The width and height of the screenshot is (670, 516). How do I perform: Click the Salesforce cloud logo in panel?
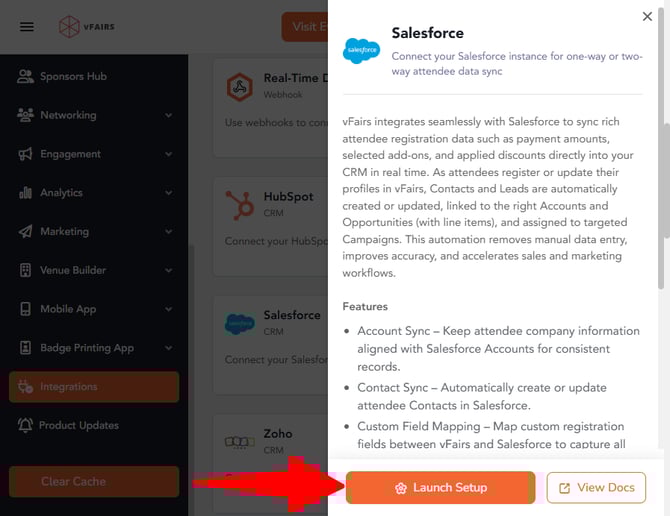coord(361,50)
